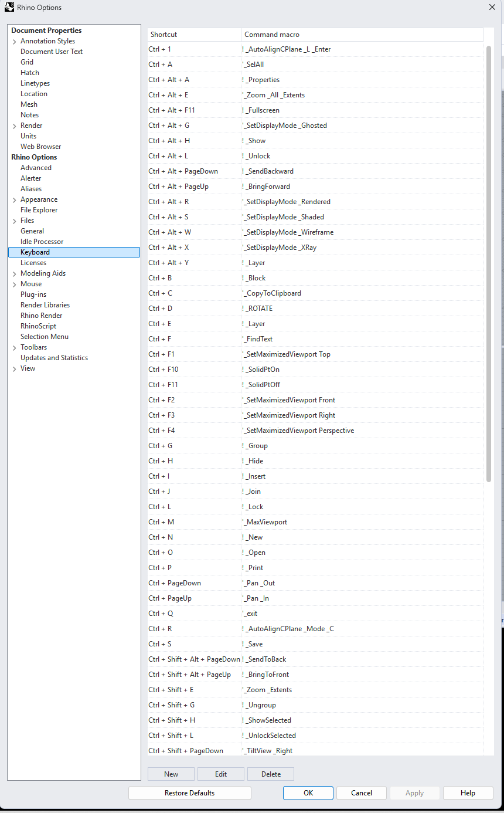The height and width of the screenshot is (813, 504).
Task: Expand the Mouse settings group
Action: tap(13, 284)
